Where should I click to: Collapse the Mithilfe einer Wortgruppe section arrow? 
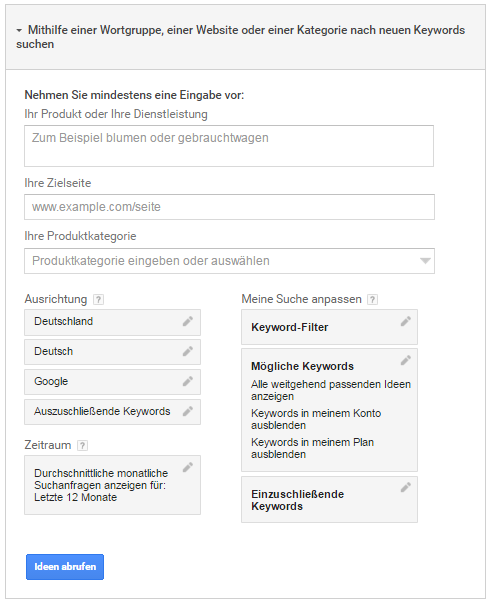[x=19, y=30]
